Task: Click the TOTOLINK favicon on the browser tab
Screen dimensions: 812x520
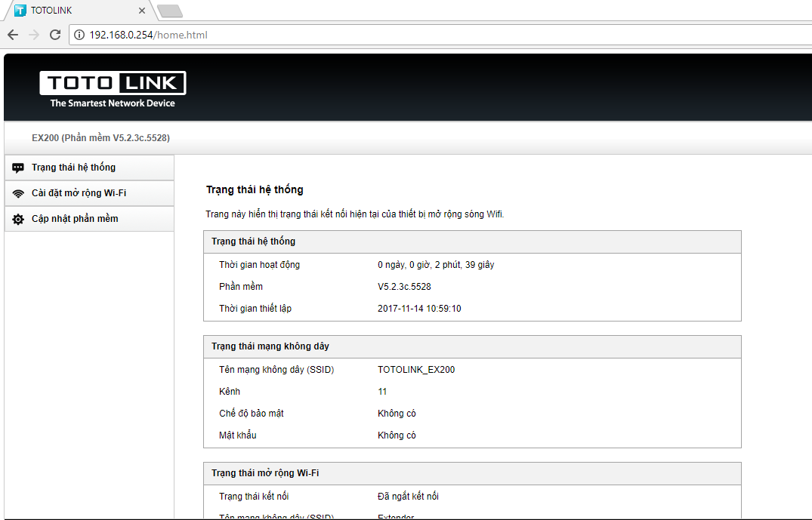Action: [20, 11]
